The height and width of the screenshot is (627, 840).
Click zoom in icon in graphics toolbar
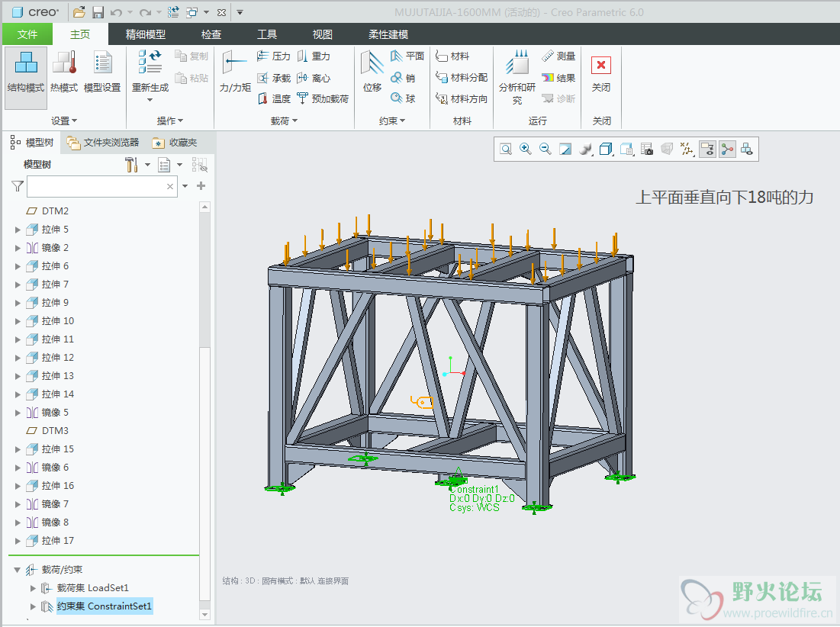point(526,149)
